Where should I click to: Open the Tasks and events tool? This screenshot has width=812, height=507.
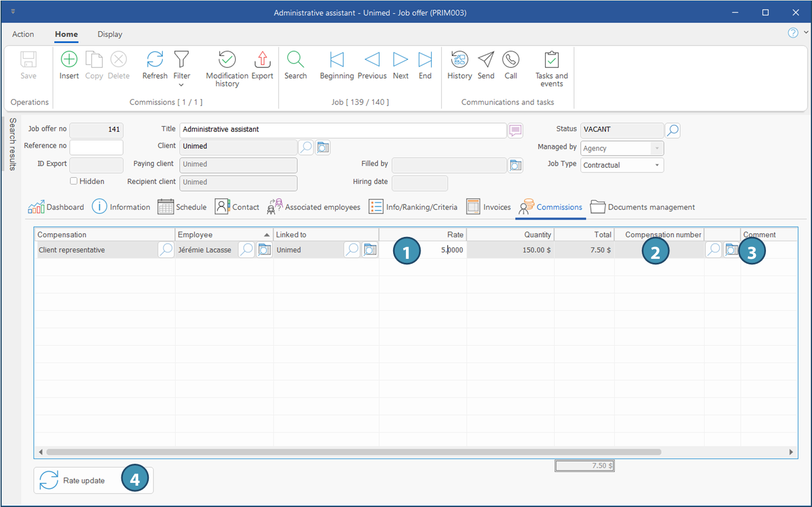(x=551, y=60)
